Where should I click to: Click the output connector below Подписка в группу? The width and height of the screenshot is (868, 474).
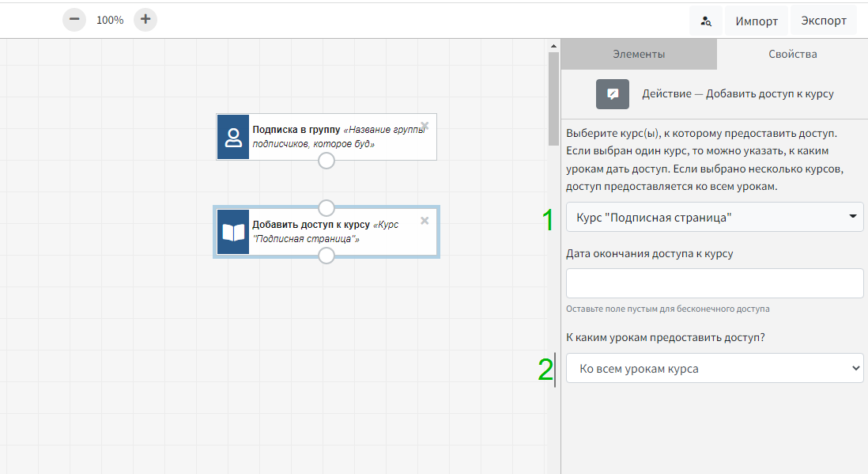(326, 161)
